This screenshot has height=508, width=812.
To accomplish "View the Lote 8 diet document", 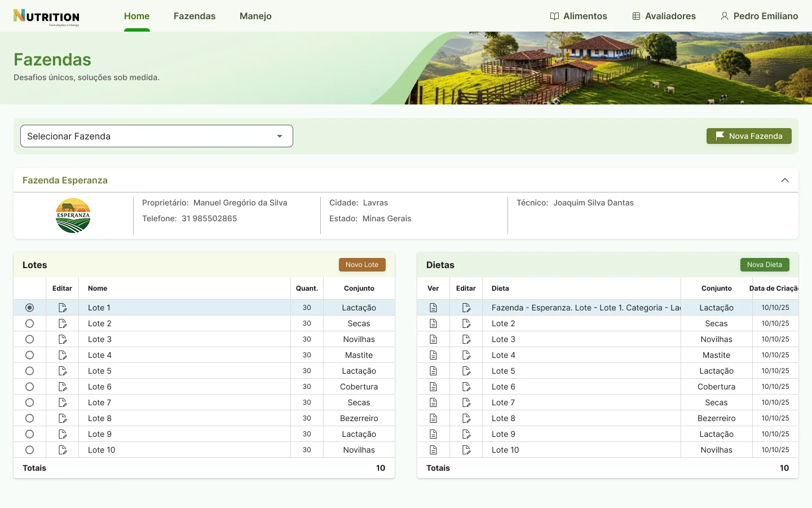I will click(x=433, y=418).
